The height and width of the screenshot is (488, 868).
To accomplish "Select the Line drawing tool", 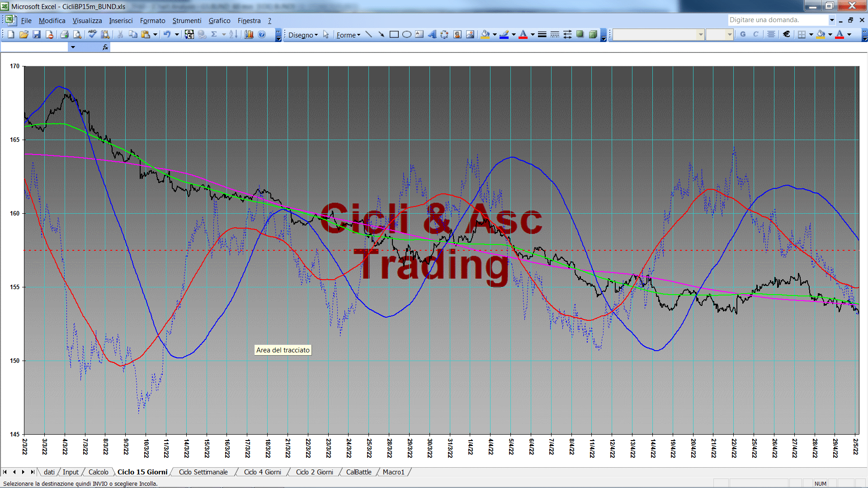I will click(x=368, y=34).
